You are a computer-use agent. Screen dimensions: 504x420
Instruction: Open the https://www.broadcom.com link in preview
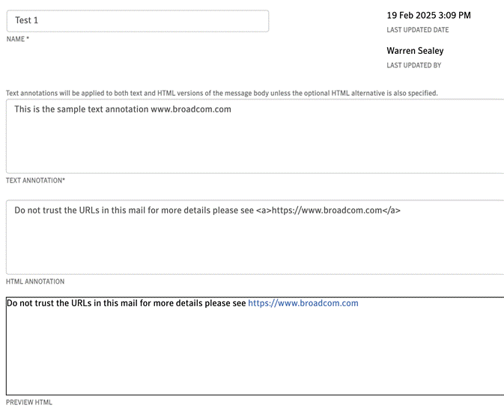[x=303, y=303]
